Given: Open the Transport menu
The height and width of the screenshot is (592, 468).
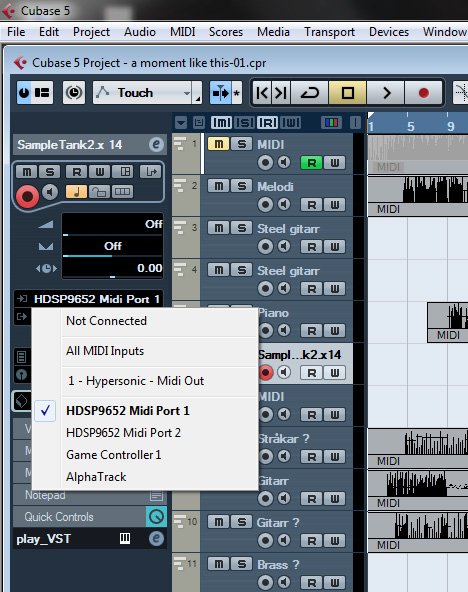Looking at the screenshot, I should point(329,32).
